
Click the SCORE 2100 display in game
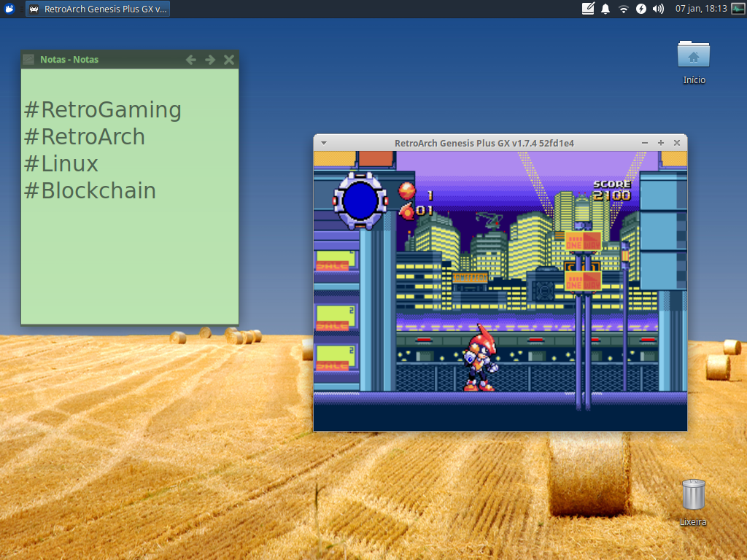[612, 190]
